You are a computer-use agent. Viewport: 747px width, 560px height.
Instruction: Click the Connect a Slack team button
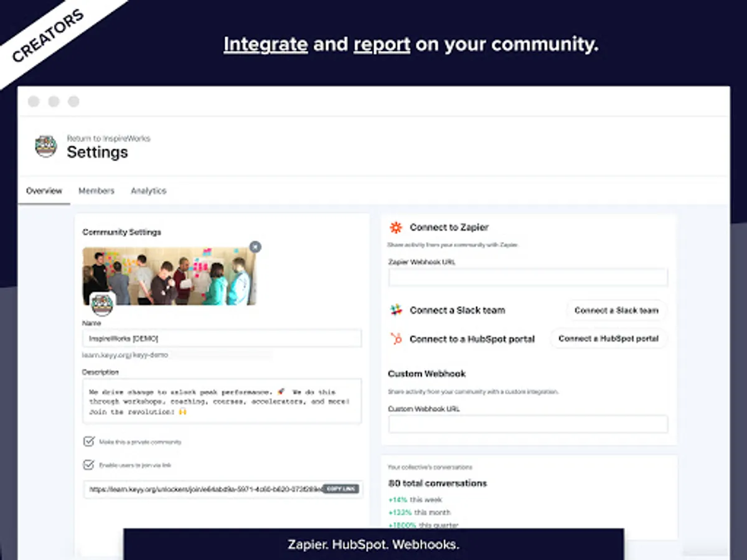point(616,310)
